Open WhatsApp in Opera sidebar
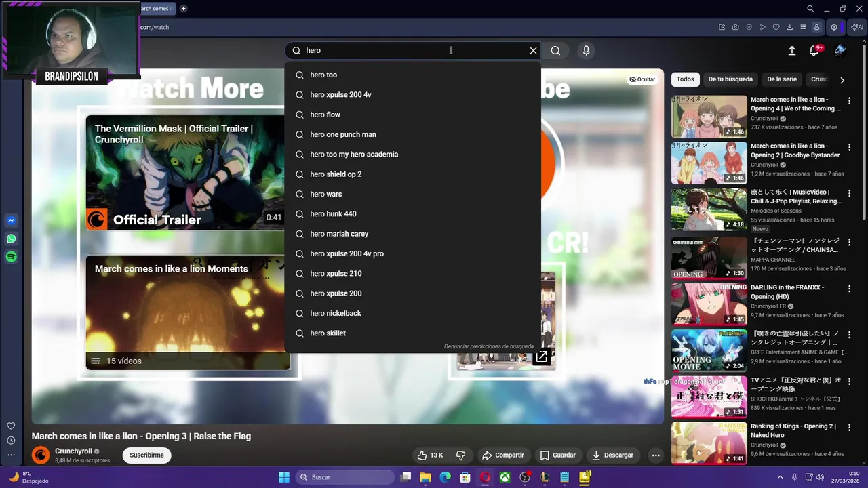 [x=11, y=239]
